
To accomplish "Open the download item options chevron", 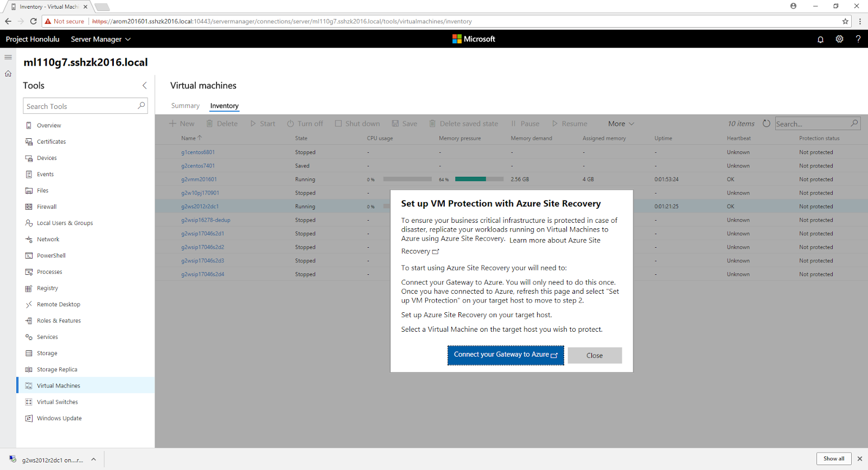I will [x=93, y=460].
